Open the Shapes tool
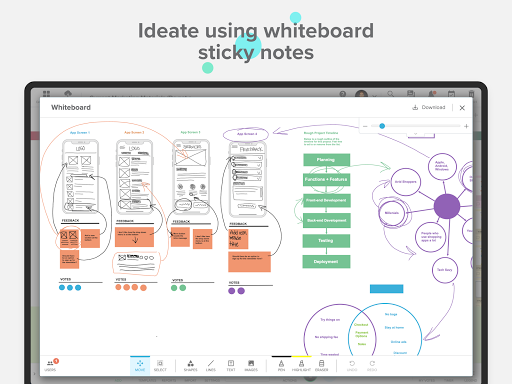Viewport: 512px width, 384px height. (190, 366)
